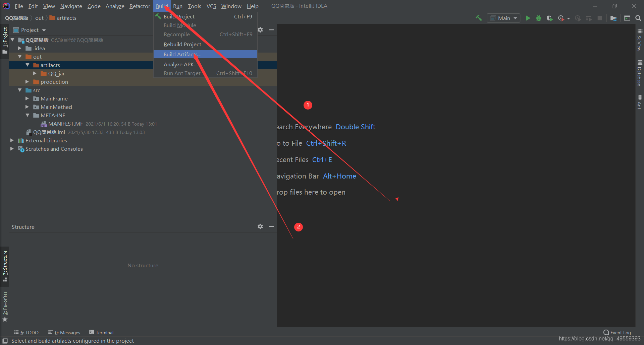Click the tool window quick access icon in status bar
The height and width of the screenshot is (345, 644).
coord(5,341)
